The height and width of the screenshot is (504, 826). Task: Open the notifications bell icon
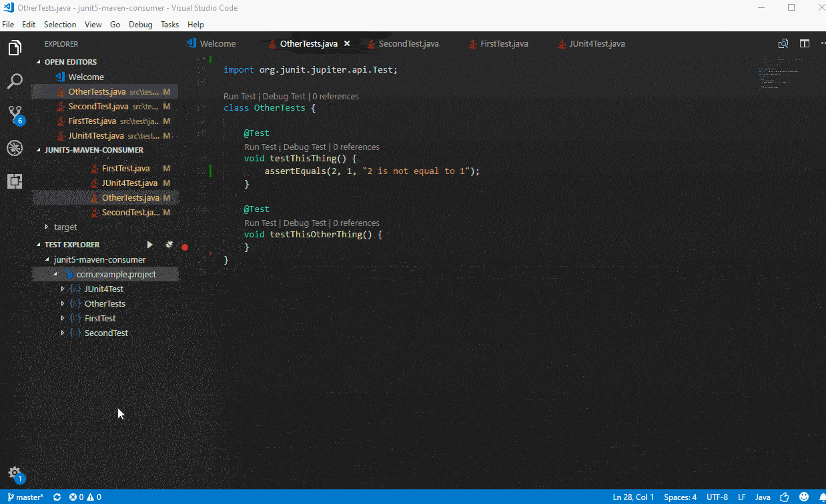tap(821, 497)
